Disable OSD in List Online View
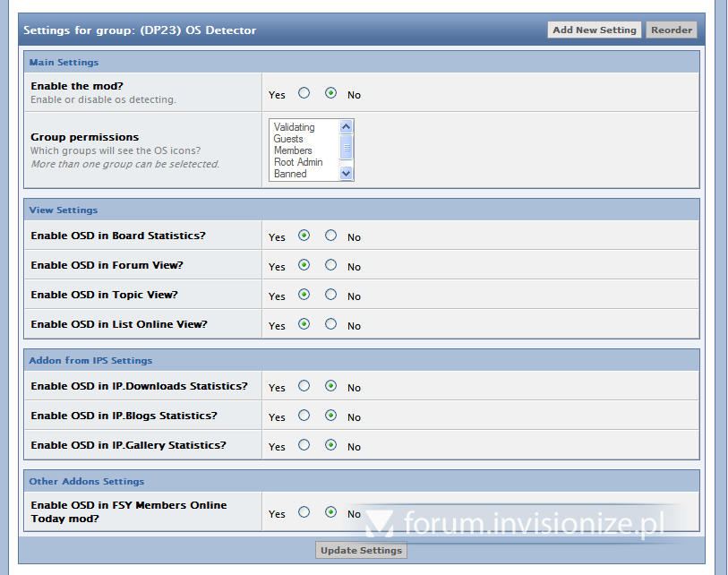Screen dimensions: 728x575 click(x=331, y=324)
